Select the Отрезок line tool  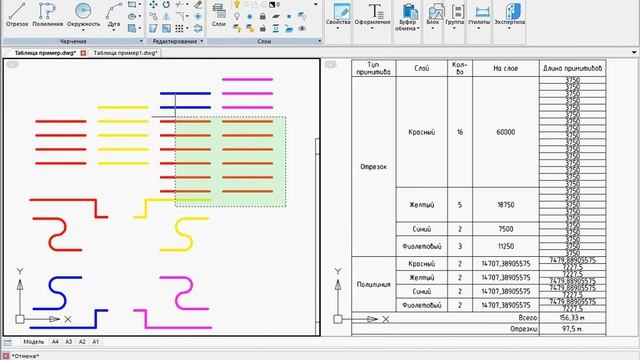click(x=17, y=15)
